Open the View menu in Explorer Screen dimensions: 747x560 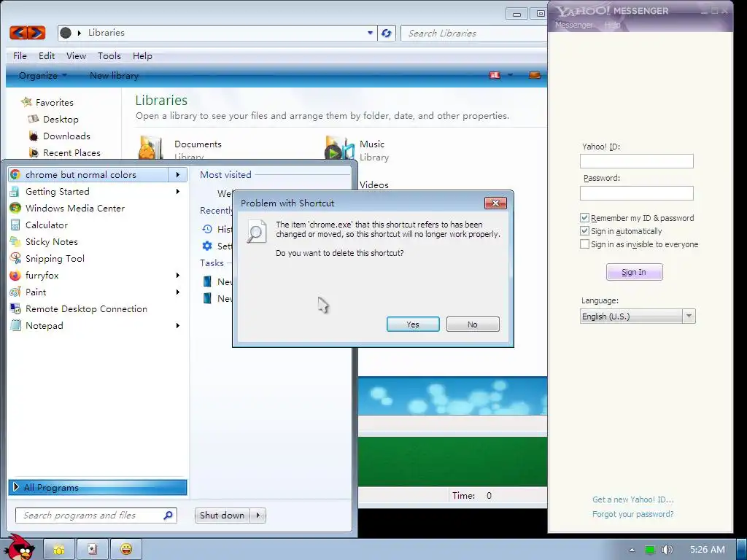(76, 55)
